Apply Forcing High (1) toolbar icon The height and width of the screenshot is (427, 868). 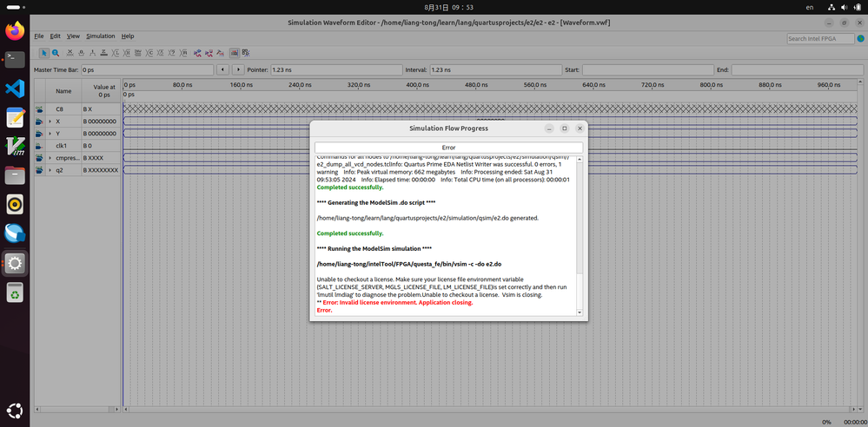pos(92,53)
